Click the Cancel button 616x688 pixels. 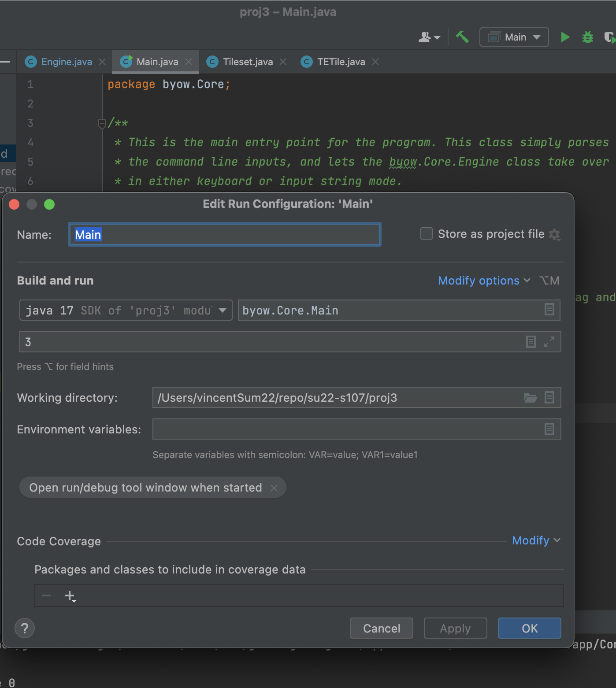[381, 628]
